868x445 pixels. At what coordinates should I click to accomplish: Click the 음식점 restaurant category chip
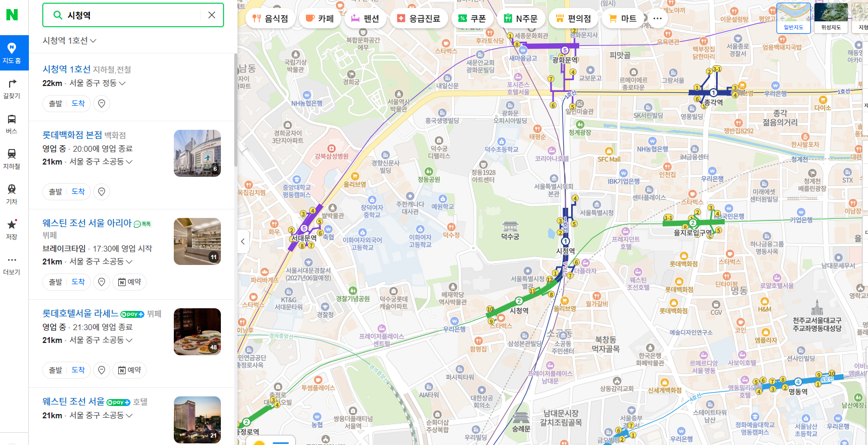[270, 18]
